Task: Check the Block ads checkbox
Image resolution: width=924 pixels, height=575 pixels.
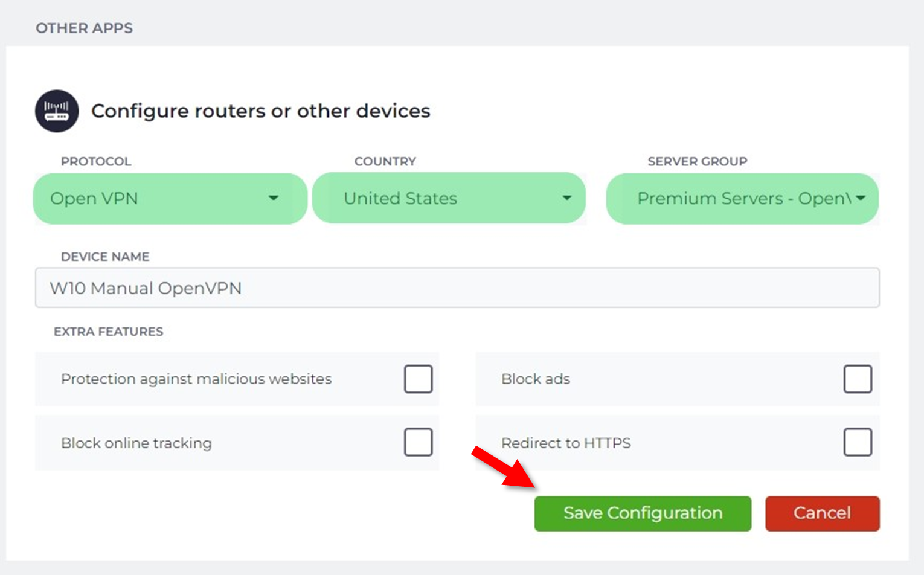Action: click(x=858, y=379)
